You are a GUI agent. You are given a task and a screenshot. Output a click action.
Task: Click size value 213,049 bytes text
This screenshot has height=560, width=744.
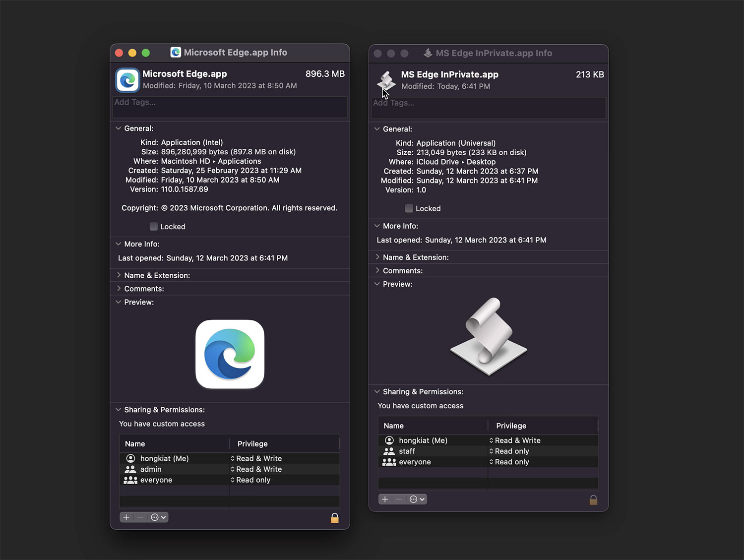[471, 153]
